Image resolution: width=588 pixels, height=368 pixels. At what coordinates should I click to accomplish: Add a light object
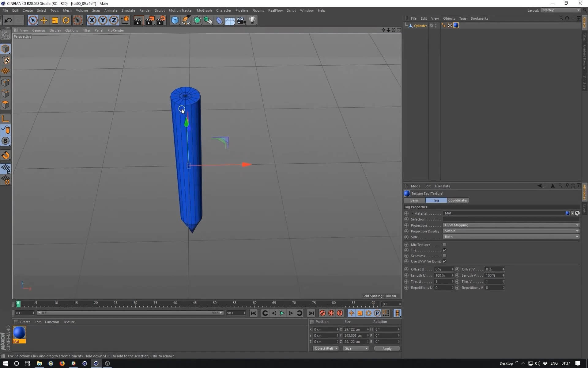pos(252,21)
